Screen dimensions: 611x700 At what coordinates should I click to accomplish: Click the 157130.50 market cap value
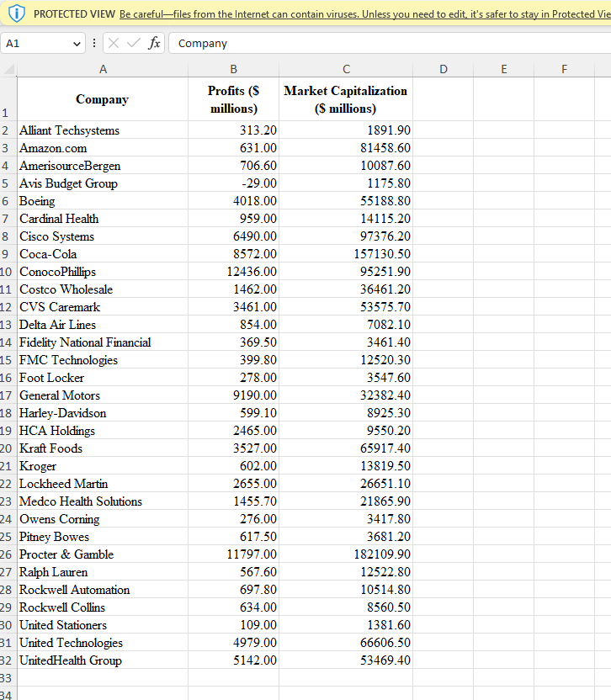pyautogui.click(x=346, y=254)
